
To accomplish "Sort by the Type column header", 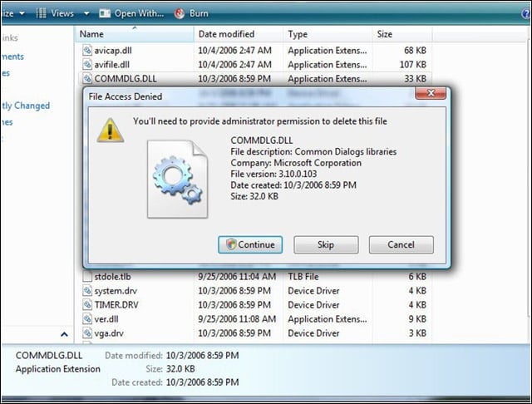I will pyautogui.click(x=328, y=34).
